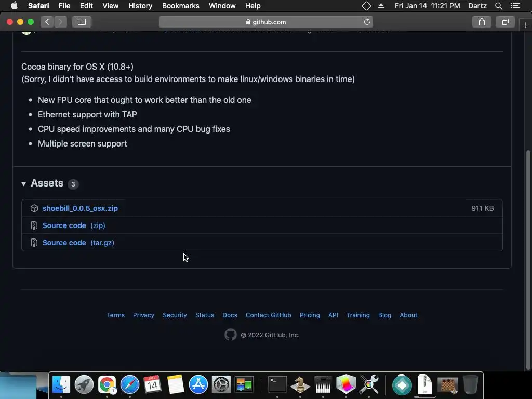Open the Apple menu
The width and height of the screenshot is (532, 399).
tap(14, 6)
